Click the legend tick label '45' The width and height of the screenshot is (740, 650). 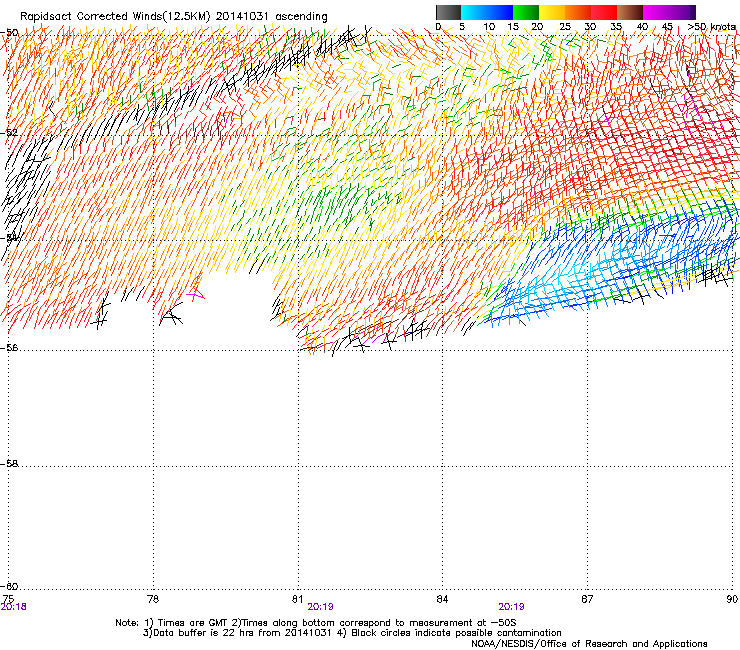[667, 26]
